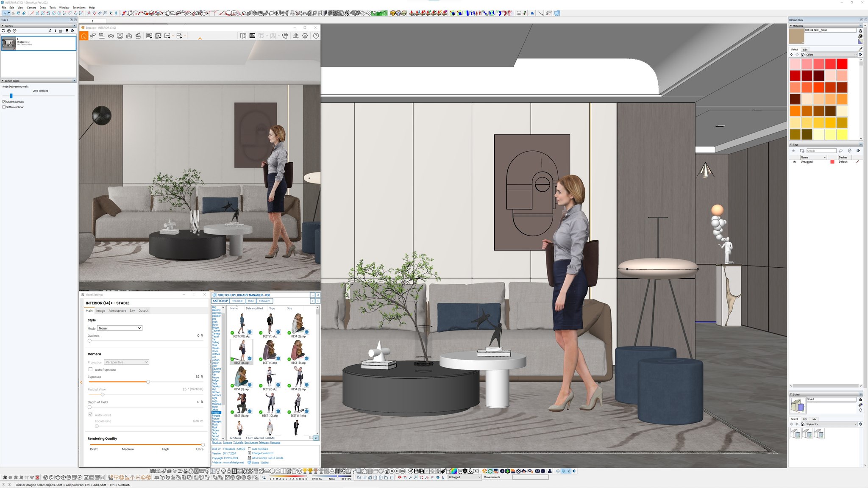This screenshot has height=488, width=868.
Task: Click Enscape BIM info icon
Action: click(x=102, y=36)
